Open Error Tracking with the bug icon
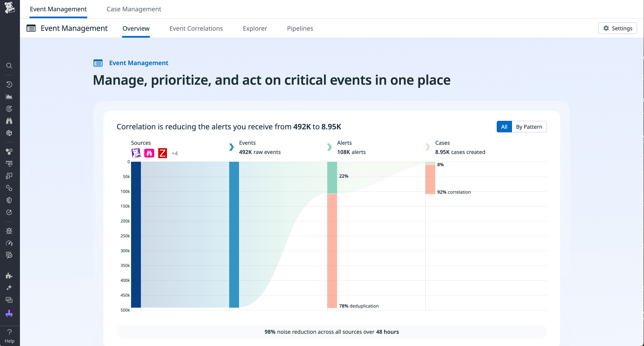The height and width of the screenshot is (346, 644). (x=9, y=231)
